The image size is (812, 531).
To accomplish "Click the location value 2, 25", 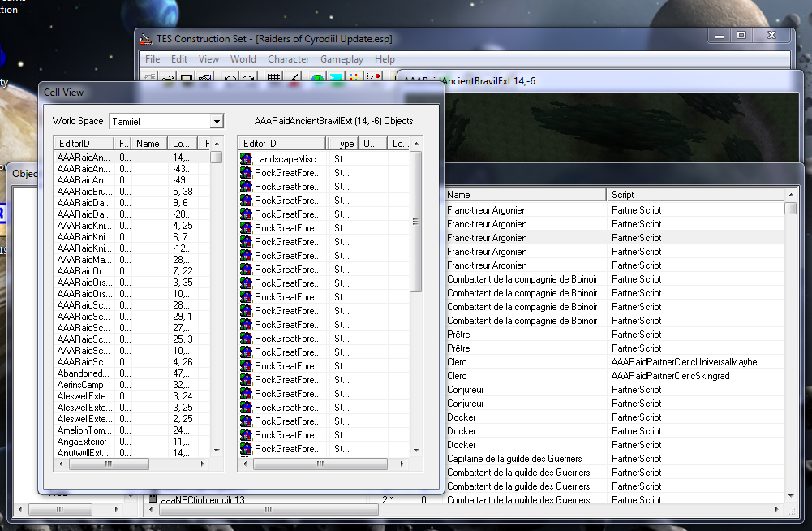I will point(183,419).
